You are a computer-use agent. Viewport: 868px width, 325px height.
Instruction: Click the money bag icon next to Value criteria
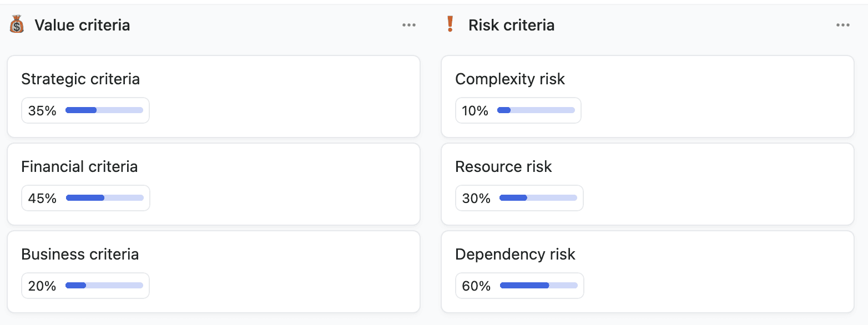point(17,24)
